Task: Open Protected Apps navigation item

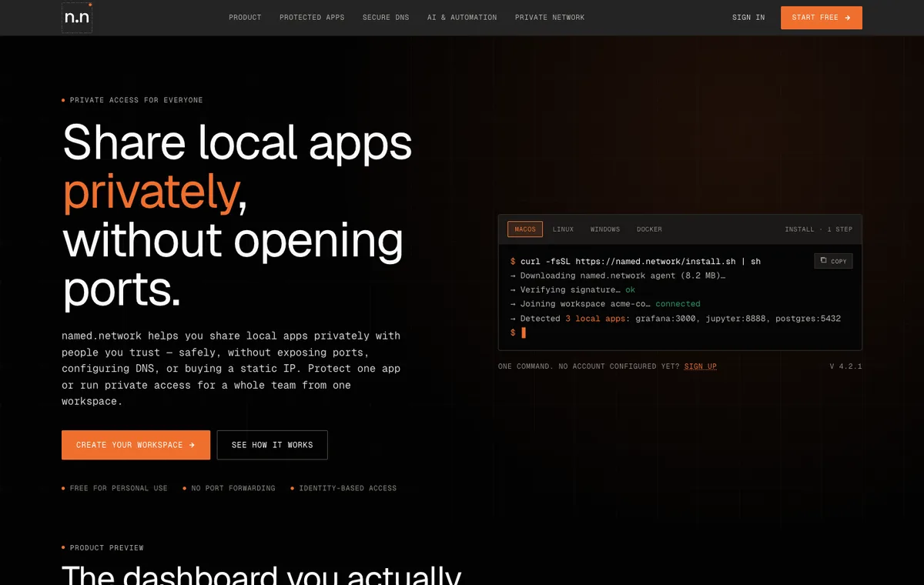Action: tap(312, 18)
